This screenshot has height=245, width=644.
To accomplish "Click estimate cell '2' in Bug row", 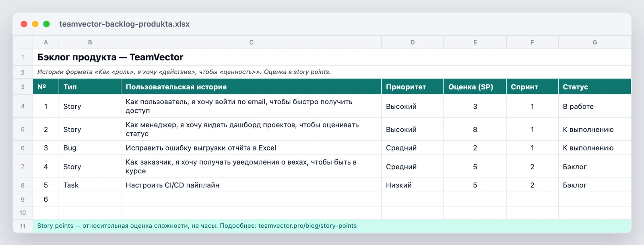I will (475, 148).
